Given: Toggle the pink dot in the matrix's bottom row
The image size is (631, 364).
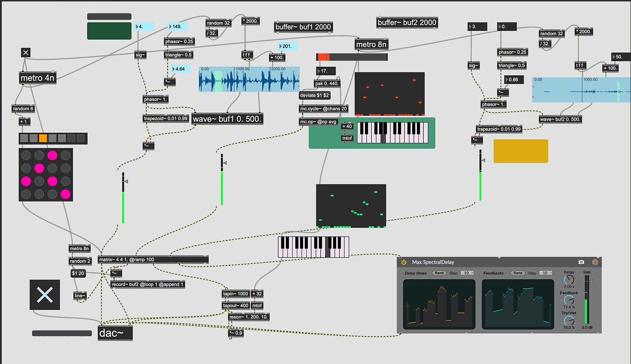Looking at the screenshot, I should pyautogui.click(x=65, y=194).
